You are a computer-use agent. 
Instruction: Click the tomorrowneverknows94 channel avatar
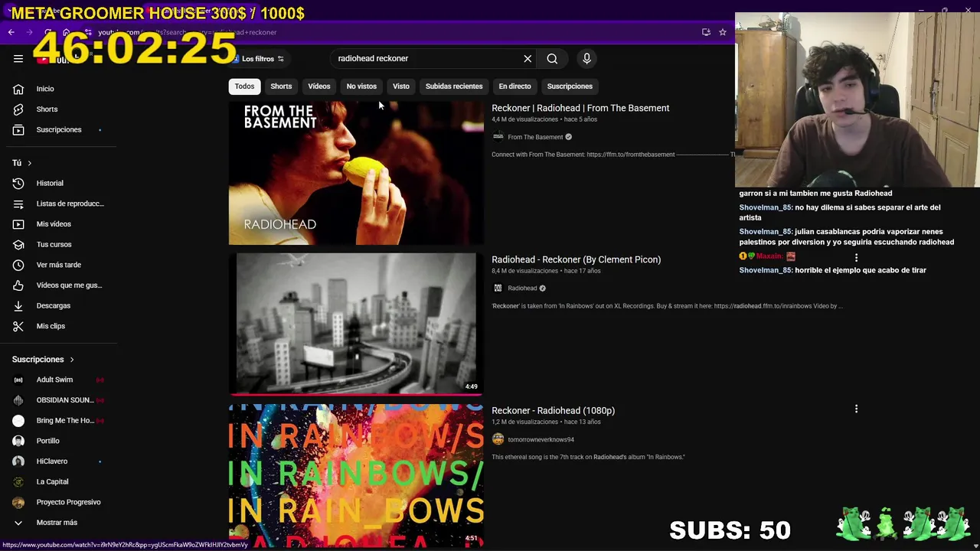tap(498, 439)
